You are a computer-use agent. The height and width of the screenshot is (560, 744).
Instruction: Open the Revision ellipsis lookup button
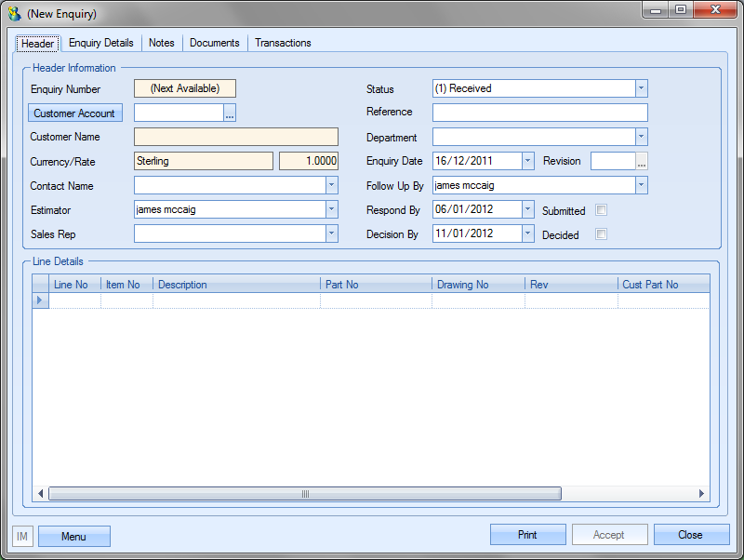641,161
